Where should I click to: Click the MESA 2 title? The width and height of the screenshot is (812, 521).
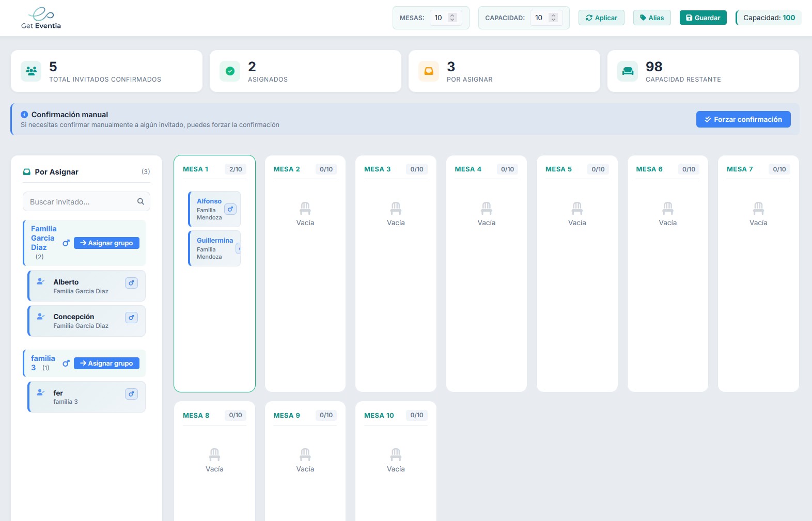[287, 169]
